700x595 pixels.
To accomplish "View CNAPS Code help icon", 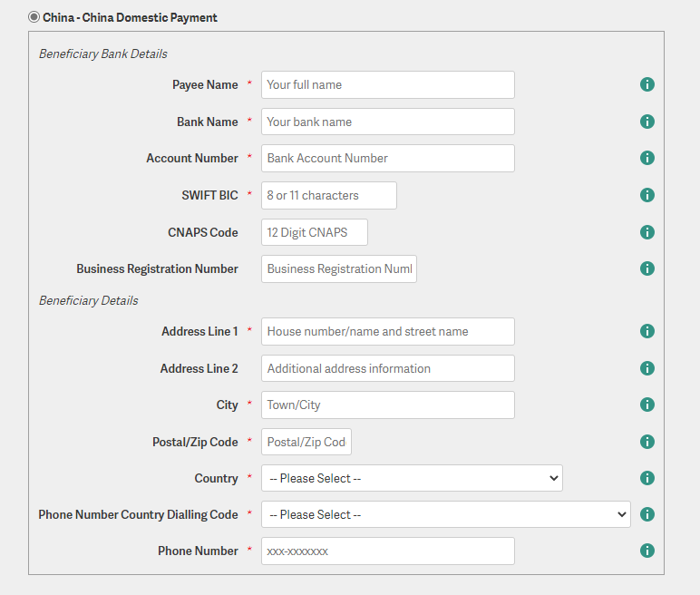I will [647, 232].
